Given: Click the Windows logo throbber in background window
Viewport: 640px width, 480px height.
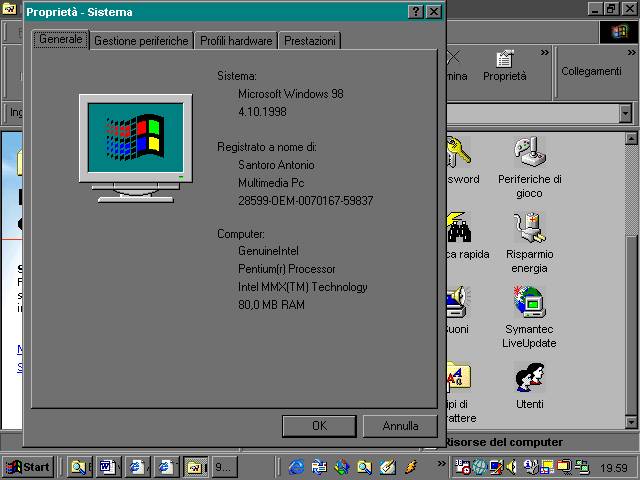Looking at the screenshot, I should point(618,32).
